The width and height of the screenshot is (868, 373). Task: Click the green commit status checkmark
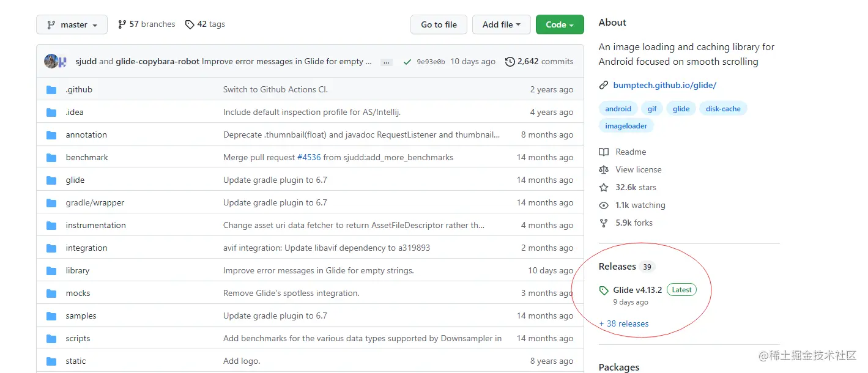click(x=407, y=62)
